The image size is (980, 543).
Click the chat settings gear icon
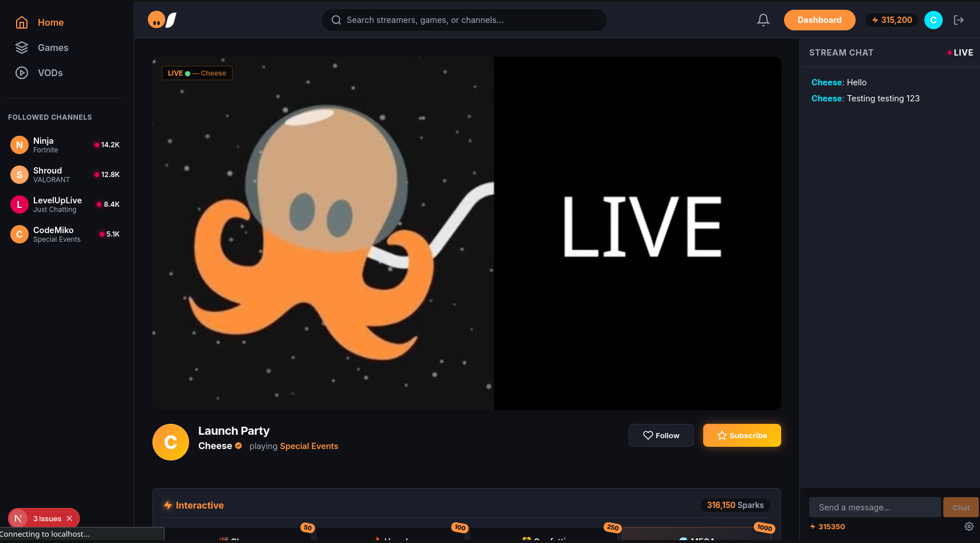click(x=969, y=526)
